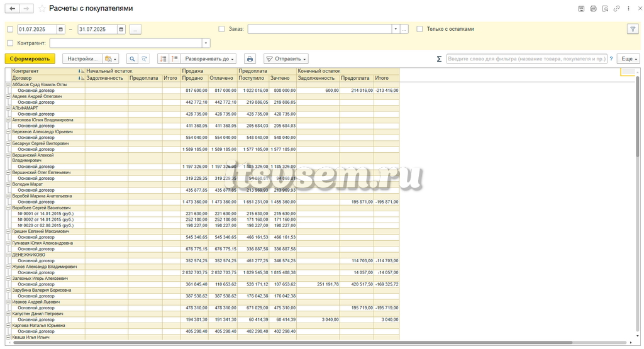Open ellipsis button next to Заказ field
Image resolution: width=644 pixels, height=349 pixels.
pyautogui.click(x=404, y=29)
